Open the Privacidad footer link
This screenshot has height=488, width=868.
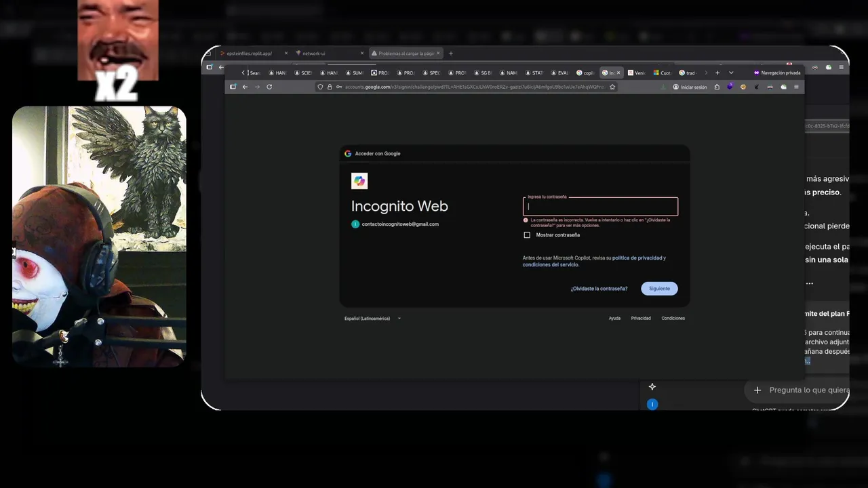click(x=641, y=319)
